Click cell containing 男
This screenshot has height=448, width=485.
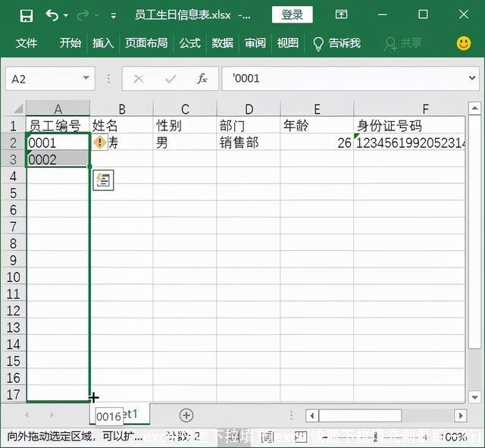point(185,143)
